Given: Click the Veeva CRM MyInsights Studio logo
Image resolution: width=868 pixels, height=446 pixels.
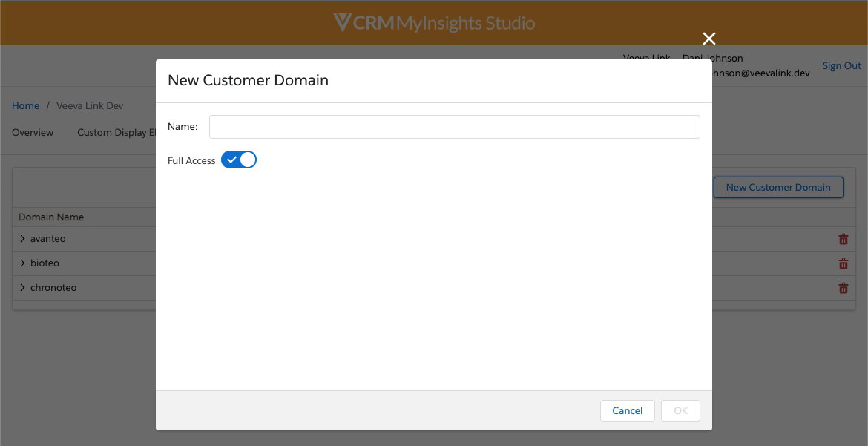Looking at the screenshot, I should 434,23.
